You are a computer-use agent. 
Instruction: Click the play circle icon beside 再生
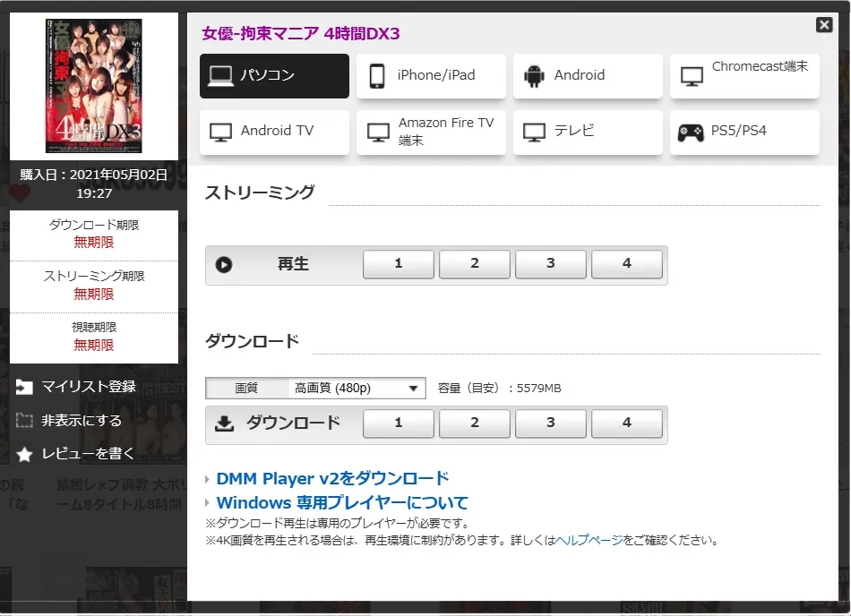click(224, 265)
